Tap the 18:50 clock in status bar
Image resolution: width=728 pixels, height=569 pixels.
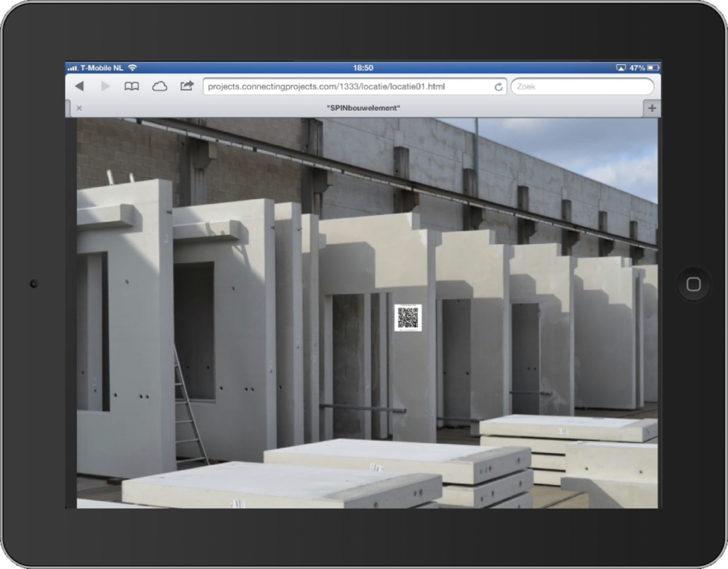point(363,68)
